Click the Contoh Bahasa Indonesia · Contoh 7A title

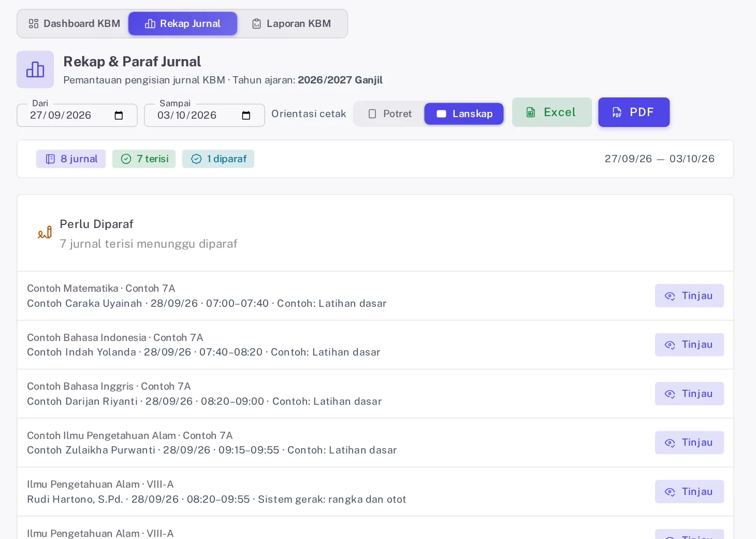(115, 338)
